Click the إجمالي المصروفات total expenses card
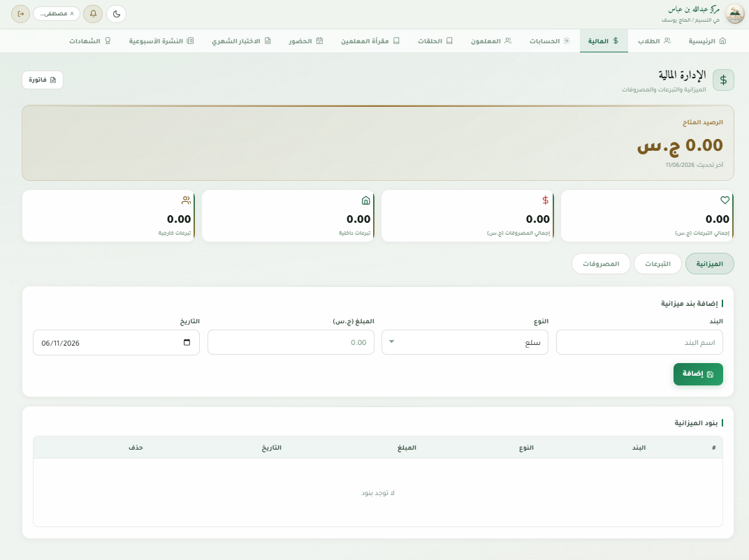Screen dimensions: 749x560 click(x=467, y=216)
